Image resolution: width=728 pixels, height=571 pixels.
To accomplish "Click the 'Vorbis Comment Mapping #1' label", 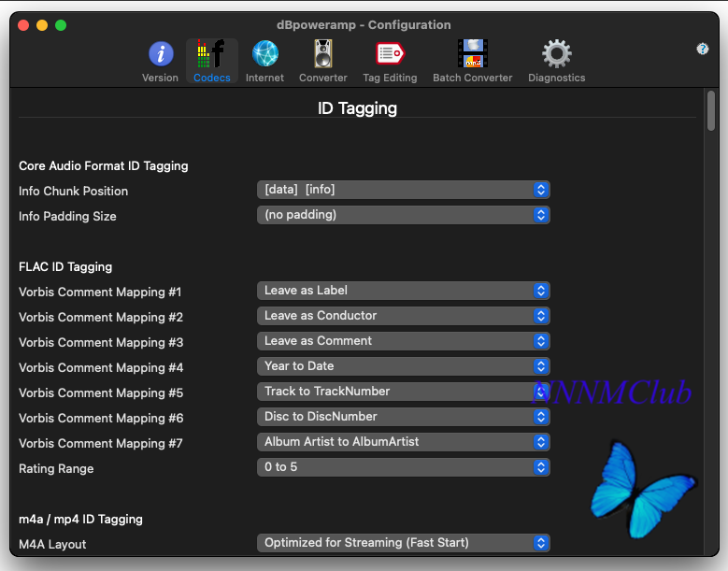I will pyautogui.click(x=100, y=292).
